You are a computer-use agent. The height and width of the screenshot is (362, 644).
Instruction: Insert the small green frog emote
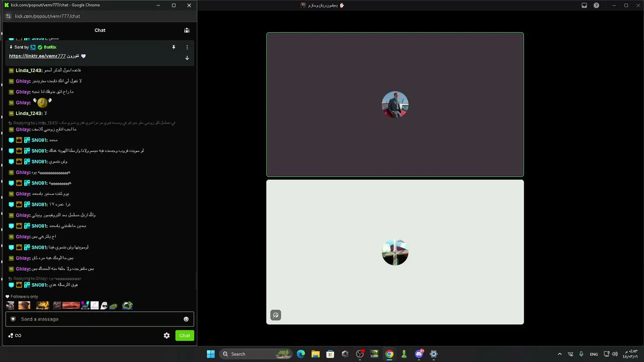pyautogui.click(x=114, y=306)
